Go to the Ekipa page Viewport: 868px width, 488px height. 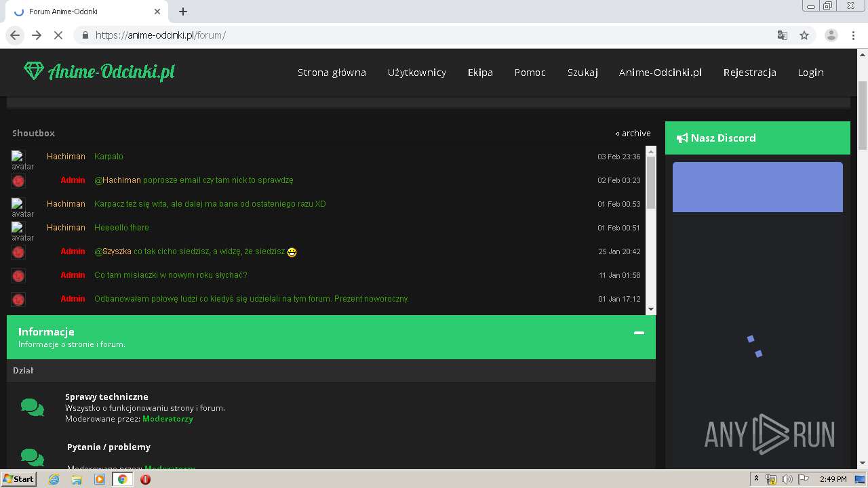(x=480, y=73)
